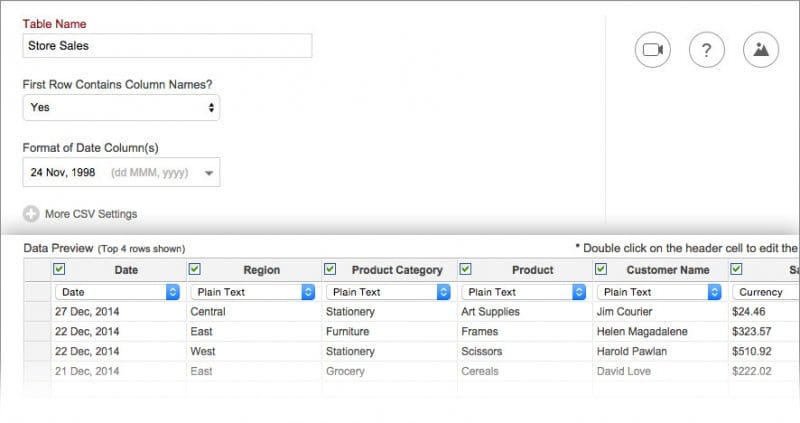Click the video camera tutorial icon

pyautogui.click(x=653, y=51)
